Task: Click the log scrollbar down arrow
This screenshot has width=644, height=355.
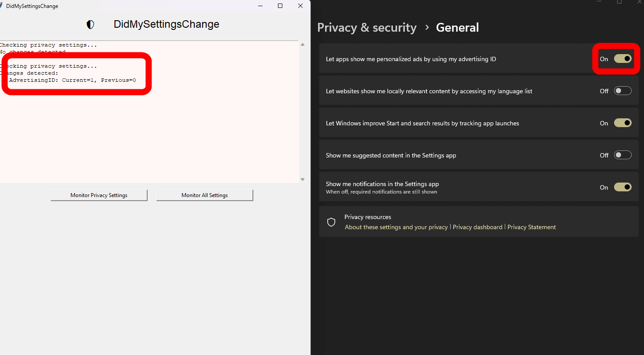Action: pos(302,179)
